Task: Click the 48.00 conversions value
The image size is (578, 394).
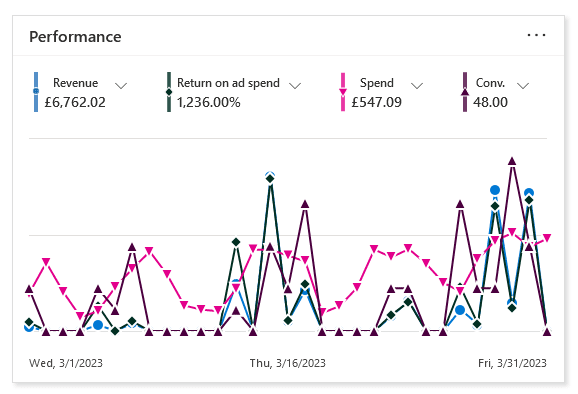Action: (x=490, y=102)
